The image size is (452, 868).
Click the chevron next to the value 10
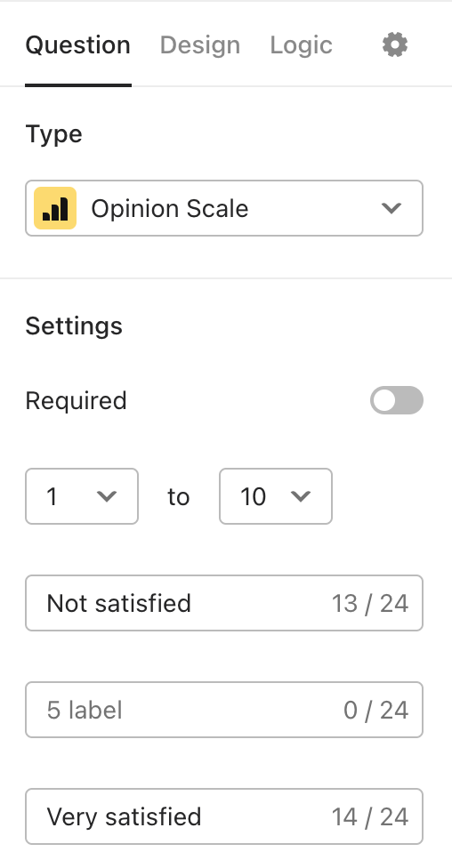pyautogui.click(x=301, y=496)
